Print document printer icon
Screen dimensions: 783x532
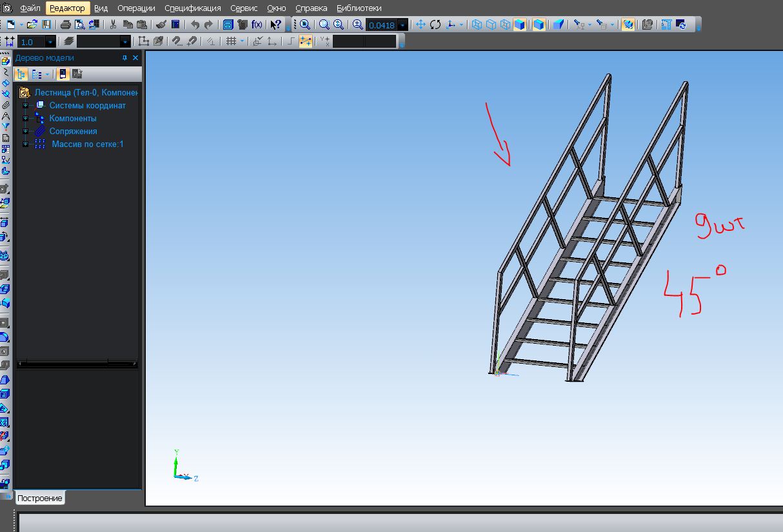point(65,25)
